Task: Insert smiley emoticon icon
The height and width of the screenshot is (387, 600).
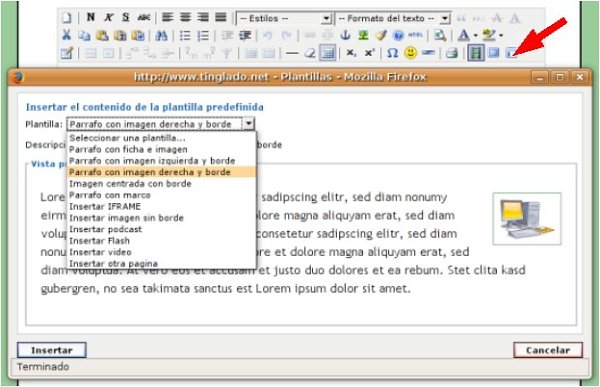Action: (410, 53)
